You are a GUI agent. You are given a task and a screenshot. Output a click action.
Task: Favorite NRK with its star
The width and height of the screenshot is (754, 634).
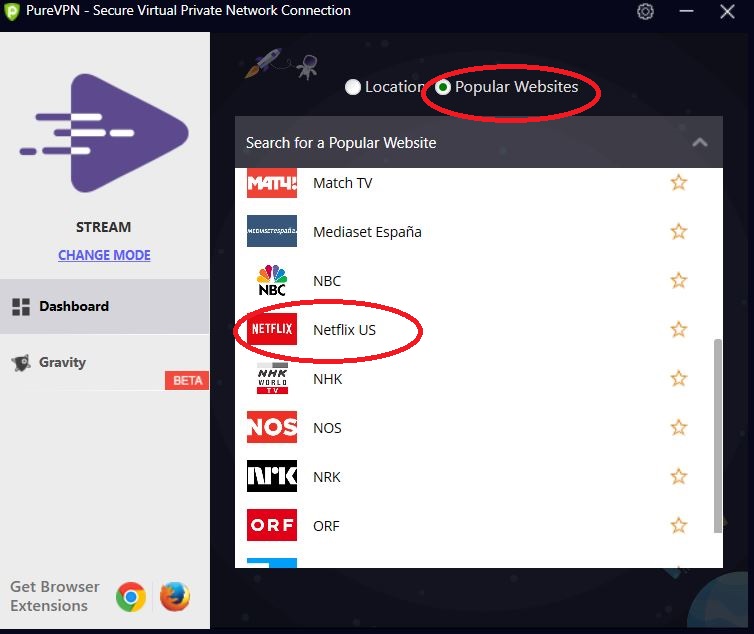[679, 477]
